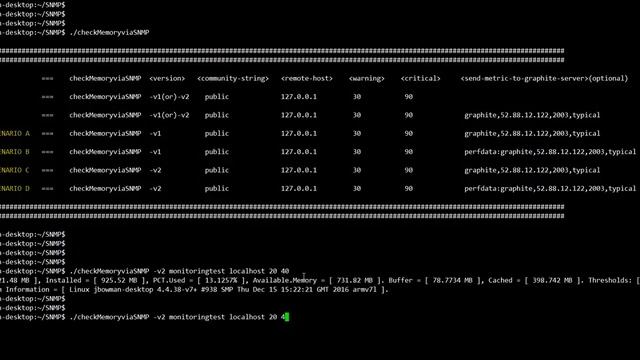Click "graphite,52.88.12.122,2003,typical" in Scenario A row
640x360 pixels.
(532, 133)
